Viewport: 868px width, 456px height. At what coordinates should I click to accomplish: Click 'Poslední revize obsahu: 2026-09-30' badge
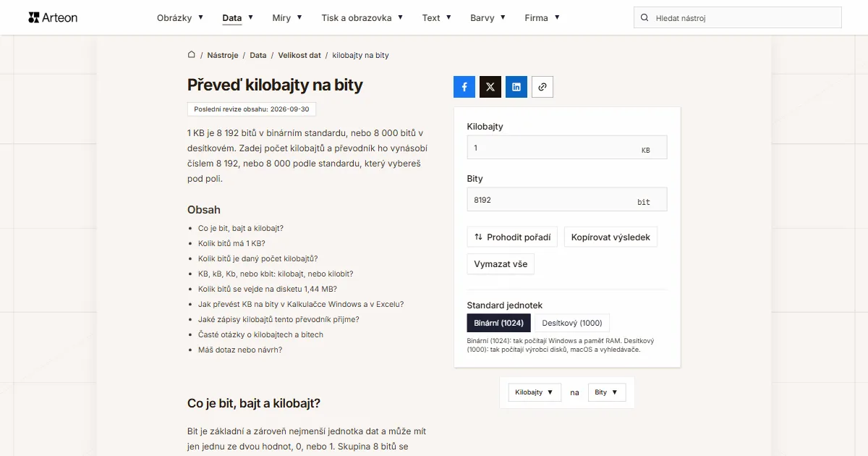coord(252,109)
